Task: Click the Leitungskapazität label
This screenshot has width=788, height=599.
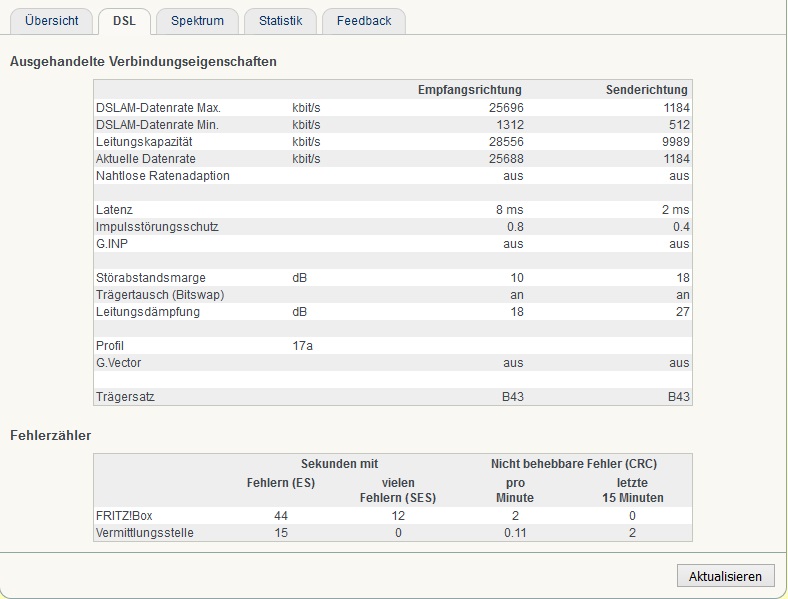Action: click(x=144, y=142)
